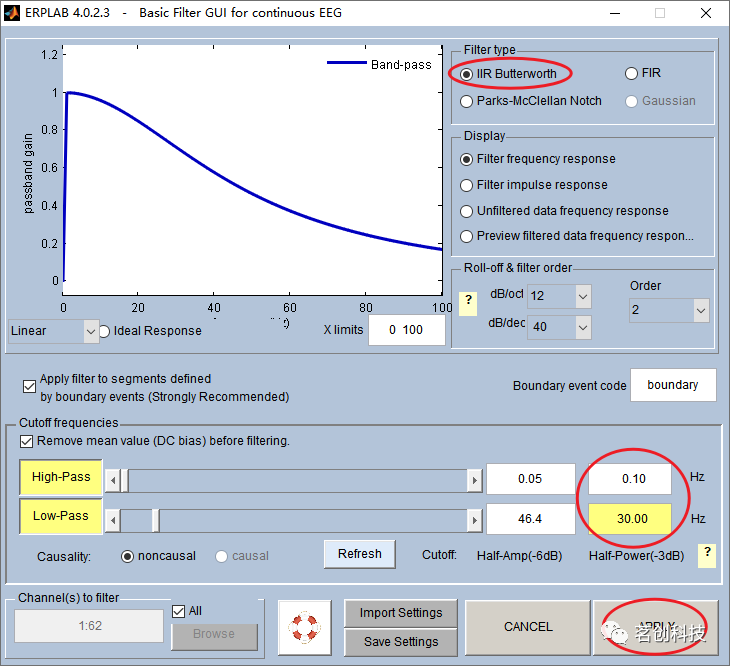
Task: Click the CANCEL button
Action: [x=528, y=627]
